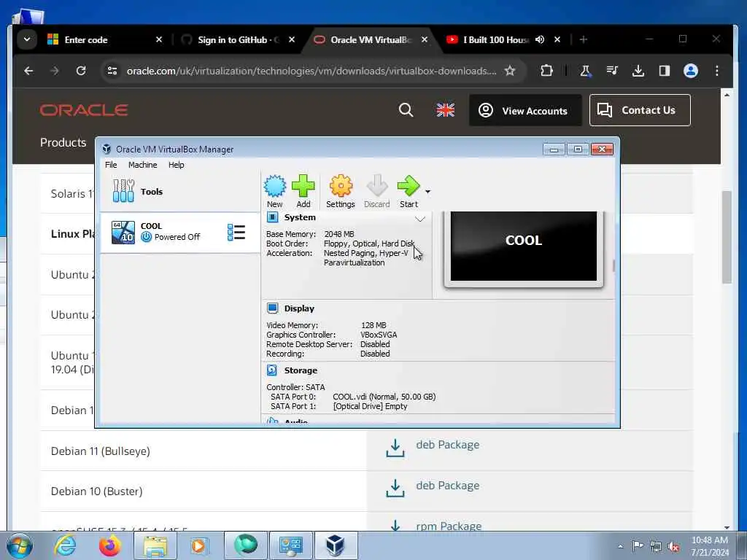
Task: Open the VirtualBox taskbar icon
Action: click(x=336, y=545)
